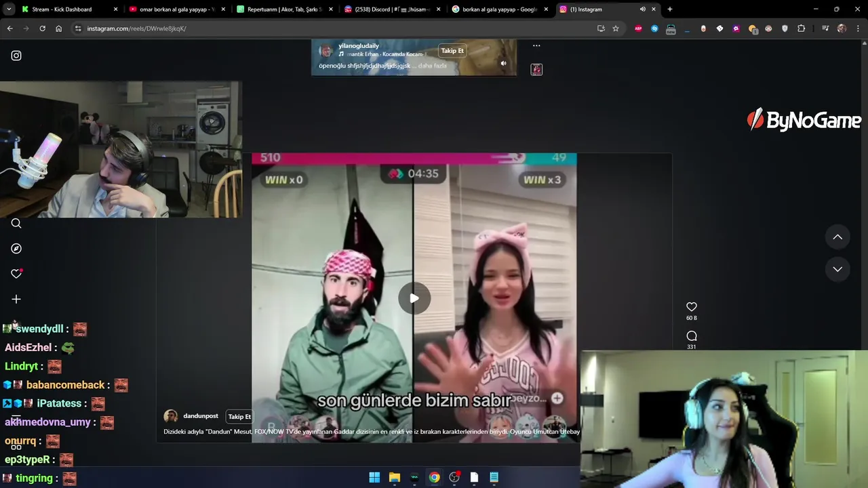868x488 pixels.
Task: Open the Instagram logo home link
Action: click(x=16, y=56)
